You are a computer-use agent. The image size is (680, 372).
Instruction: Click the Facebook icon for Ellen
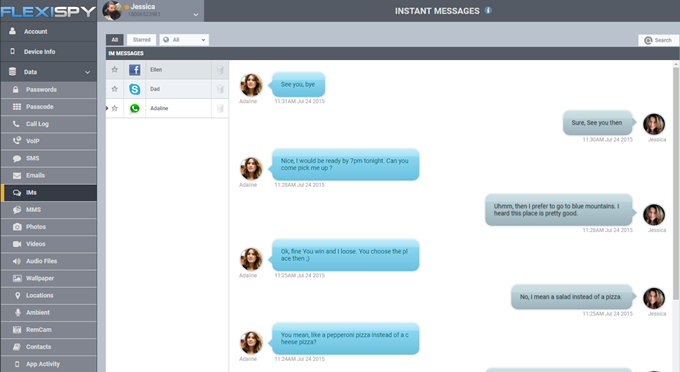[x=134, y=70]
